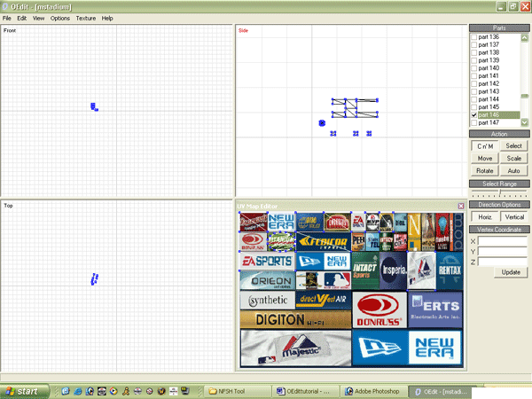
Task: Click the blue vertices in Front view
Action: click(94, 107)
